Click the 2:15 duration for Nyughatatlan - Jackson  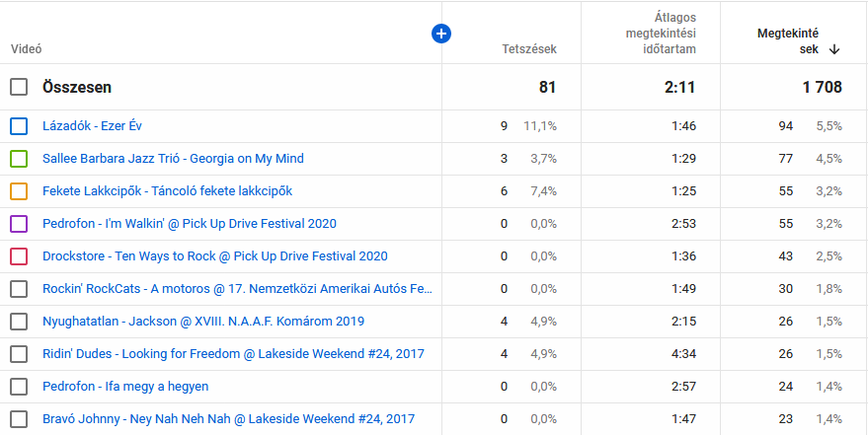684,322
